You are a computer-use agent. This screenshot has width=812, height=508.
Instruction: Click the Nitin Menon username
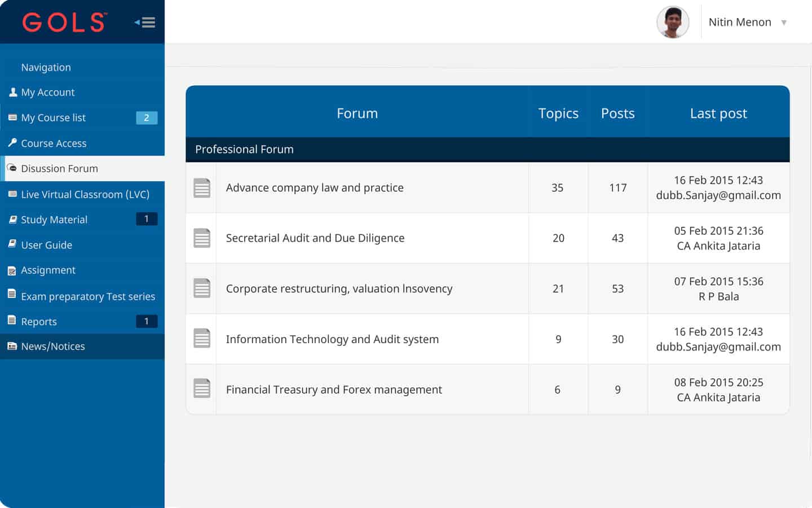tap(740, 22)
